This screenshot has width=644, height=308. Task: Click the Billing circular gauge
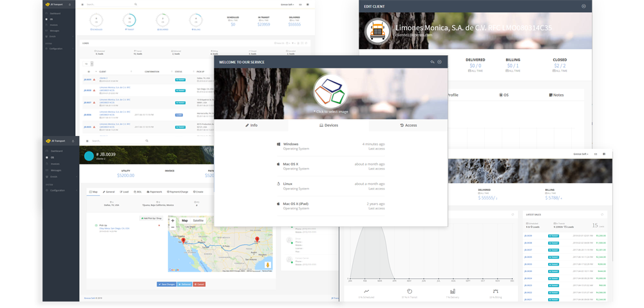tap(196, 20)
